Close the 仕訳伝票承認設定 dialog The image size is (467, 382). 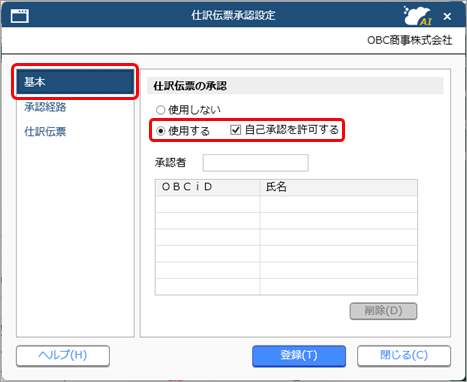(x=447, y=16)
